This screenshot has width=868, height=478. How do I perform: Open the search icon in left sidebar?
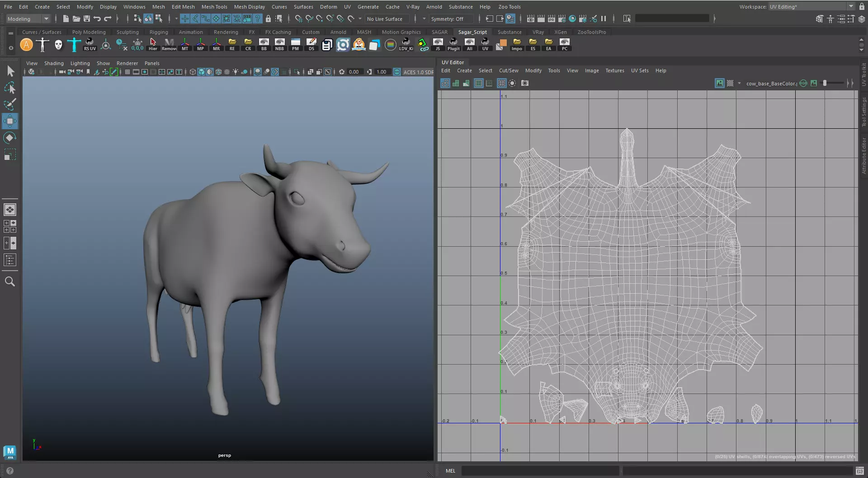tap(10, 281)
